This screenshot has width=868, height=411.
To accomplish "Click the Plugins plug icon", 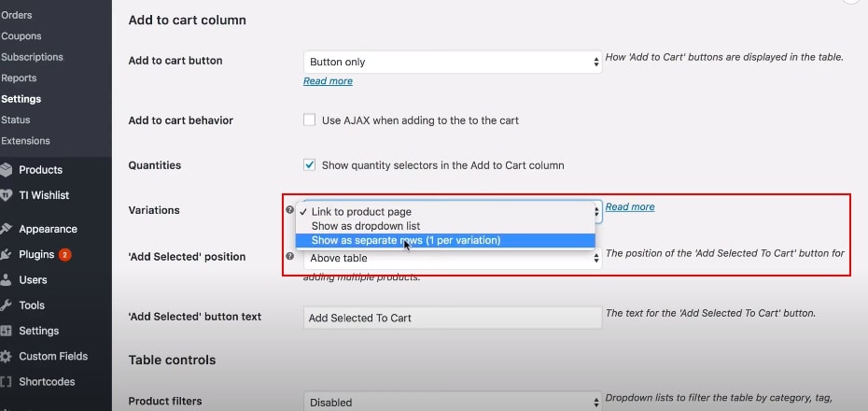I will [x=7, y=254].
